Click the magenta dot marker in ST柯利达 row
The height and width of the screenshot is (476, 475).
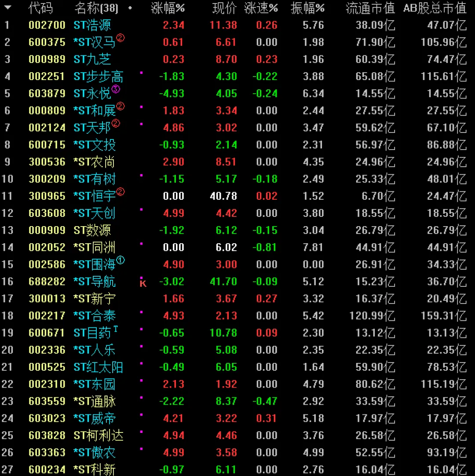coord(141,432)
